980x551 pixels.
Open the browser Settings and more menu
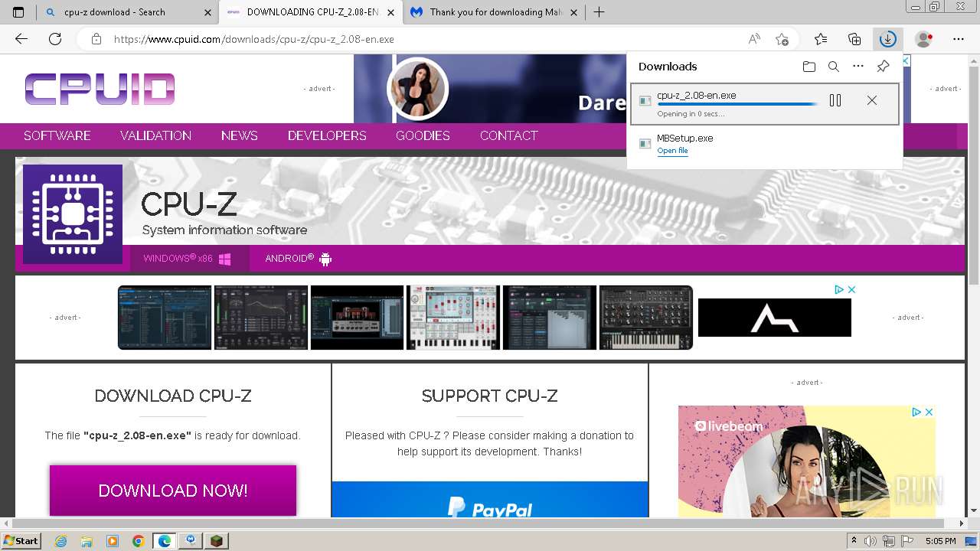[x=959, y=39]
